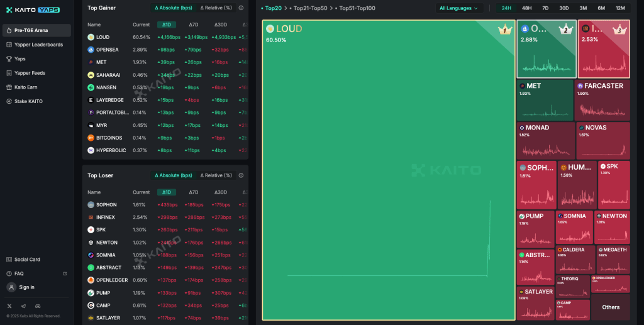The width and height of the screenshot is (644, 325).
Task: Click the info icon beside Top Gainer toggle
Action: coord(241,8)
